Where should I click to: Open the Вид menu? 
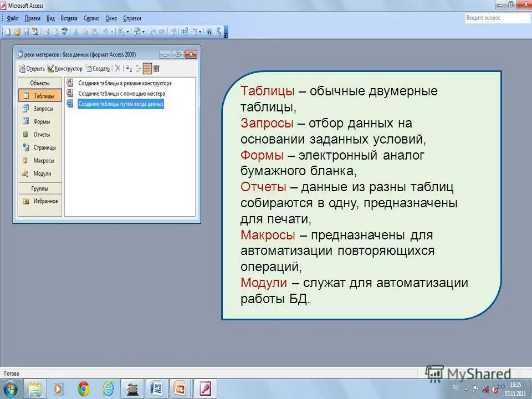click(50, 18)
